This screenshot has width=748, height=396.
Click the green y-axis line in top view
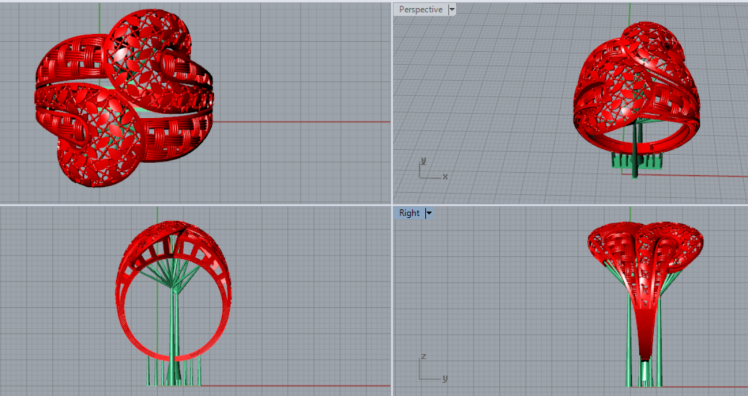click(x=100, y=18)
